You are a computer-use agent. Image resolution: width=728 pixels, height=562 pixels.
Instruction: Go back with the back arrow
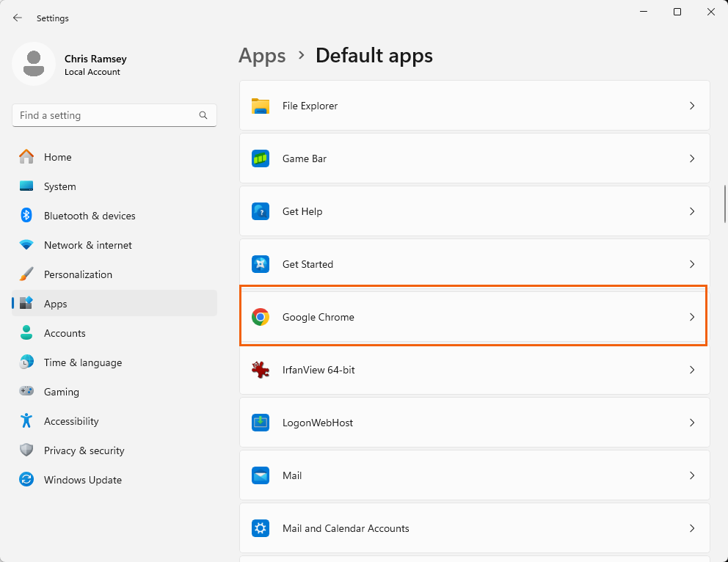[18, 18]
